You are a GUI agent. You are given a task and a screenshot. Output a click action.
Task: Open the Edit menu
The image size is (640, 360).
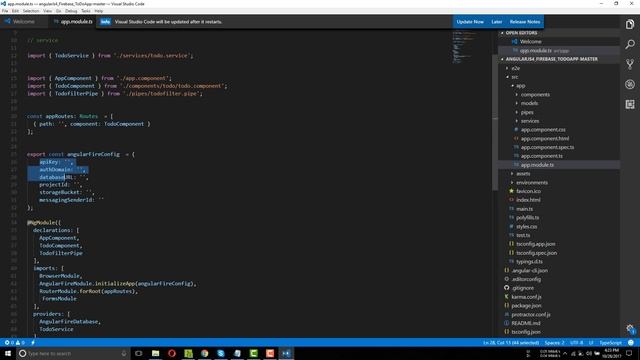(x=16, y=11)
